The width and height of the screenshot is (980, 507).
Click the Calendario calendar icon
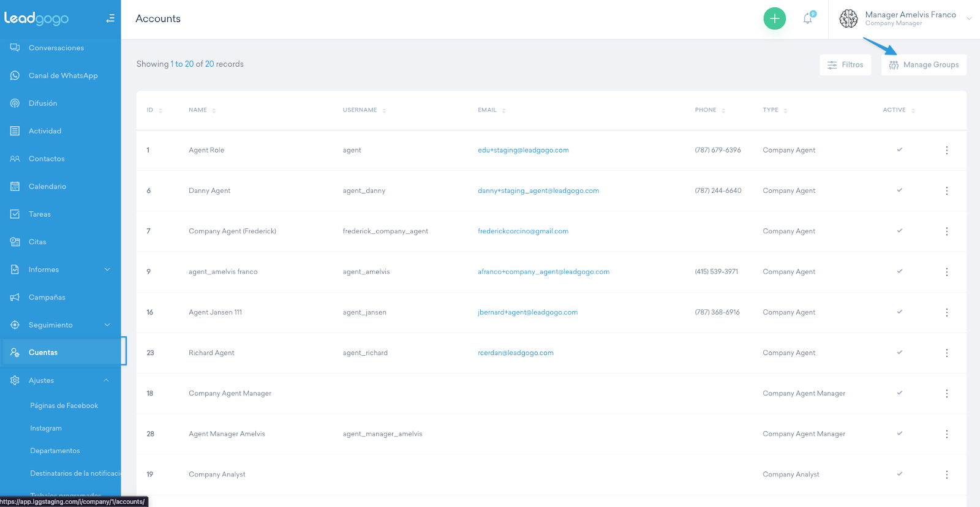(x=15, y=186)
